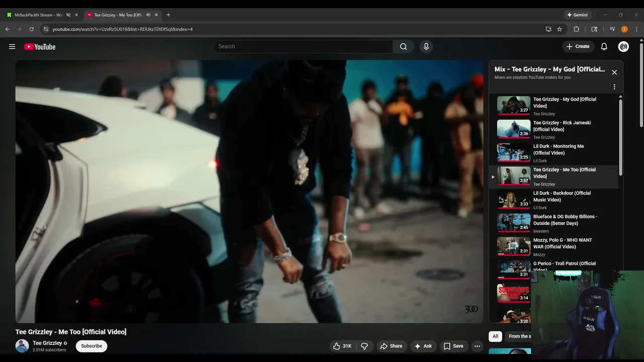The width and height of the screenshot is (644, 362).
Task: Open Tee Grizzley channel avatar
Action: [22, 346]
